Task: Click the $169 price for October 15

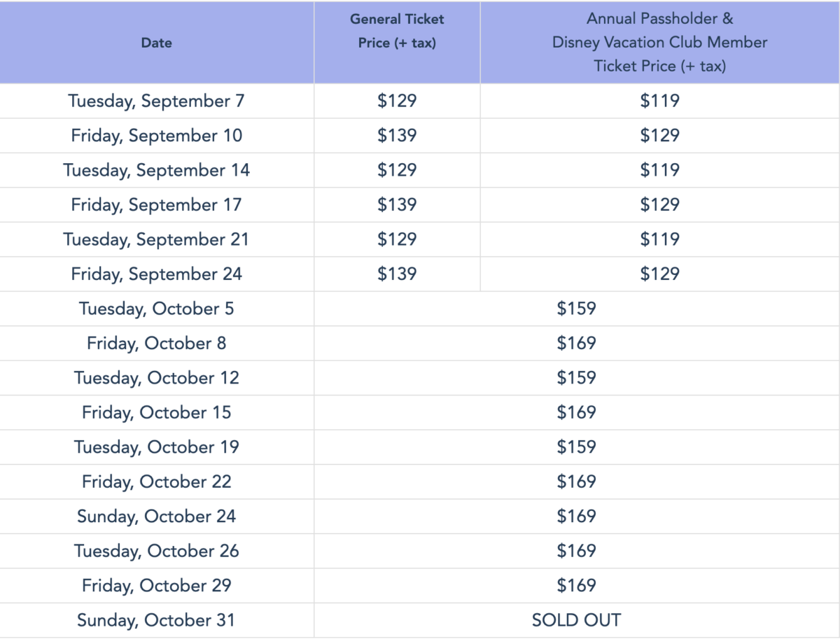Action: tap(576, 412)
